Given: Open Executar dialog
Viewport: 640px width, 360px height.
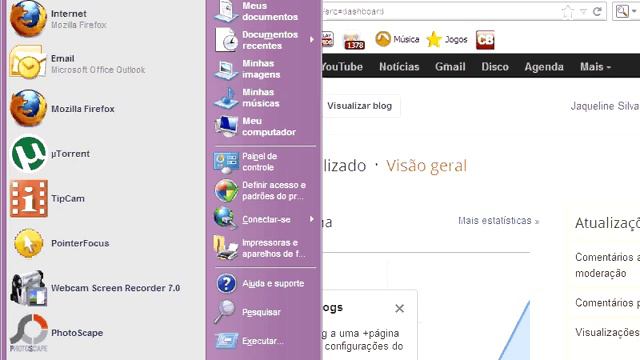Looking at the screenshot, I should pos(264,341).
